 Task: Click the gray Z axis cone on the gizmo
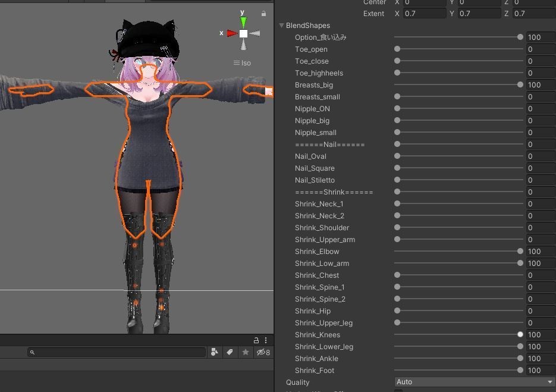tap(255, 33)
